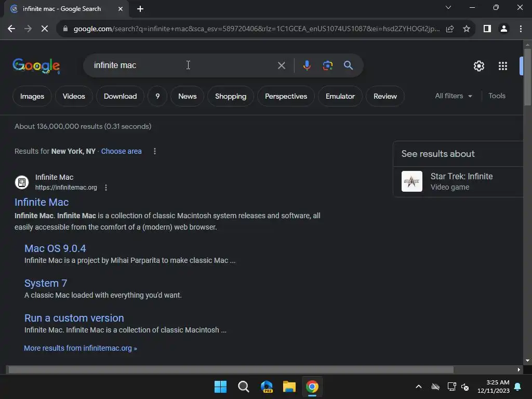Image resolution: width=532 pixels, height=399 pixels.
Task: Open the Chrome profile menu
Action: [x=504, y=29]
